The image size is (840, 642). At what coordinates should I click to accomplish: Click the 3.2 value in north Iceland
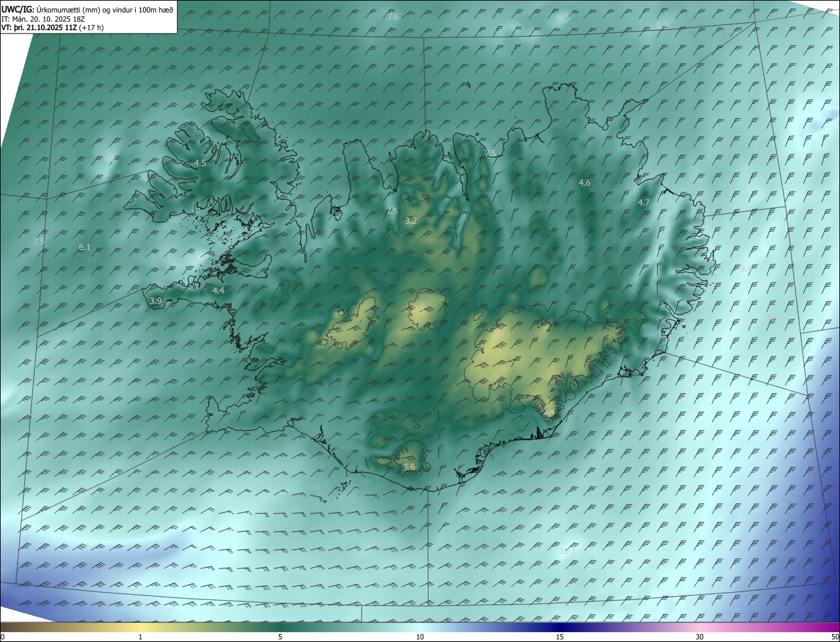click(x=411, y=221)
